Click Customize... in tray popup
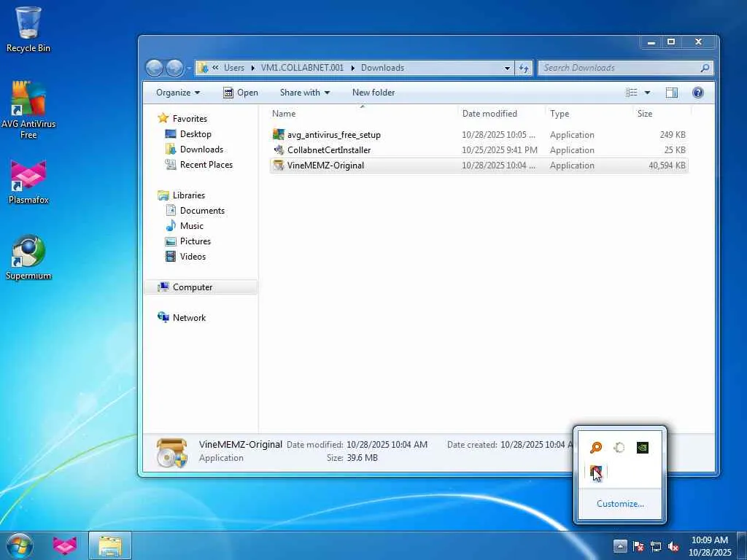747x560 pixels. pos(620,504)
